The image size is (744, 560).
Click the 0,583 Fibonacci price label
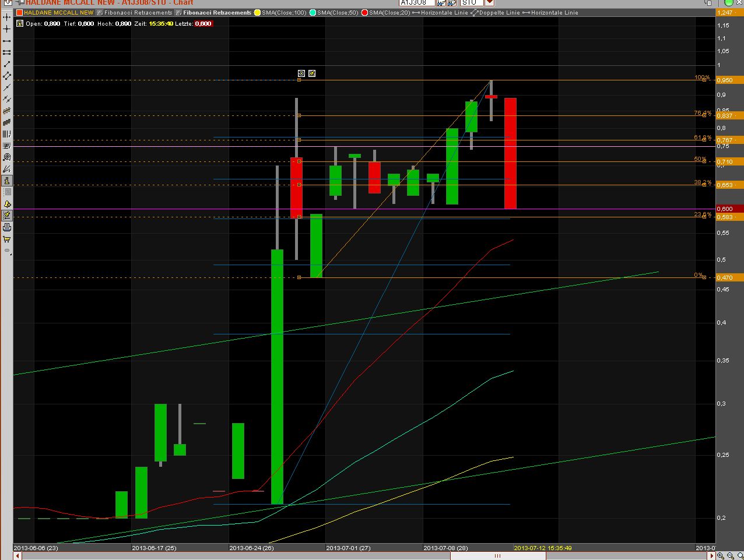pos(729,217)
